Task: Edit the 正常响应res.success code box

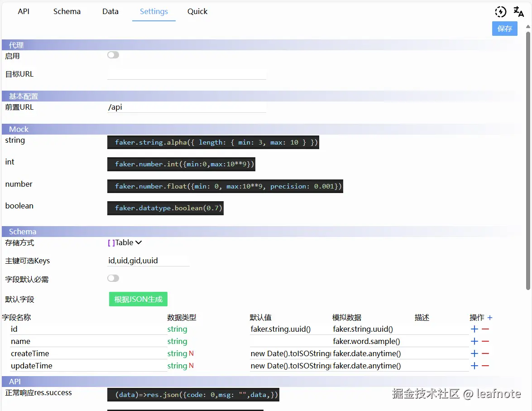Action: click(193, 395)
